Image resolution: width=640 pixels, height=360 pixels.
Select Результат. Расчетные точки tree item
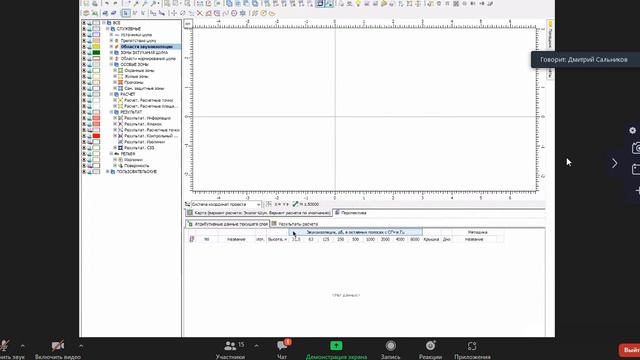(x=151, y=130)
